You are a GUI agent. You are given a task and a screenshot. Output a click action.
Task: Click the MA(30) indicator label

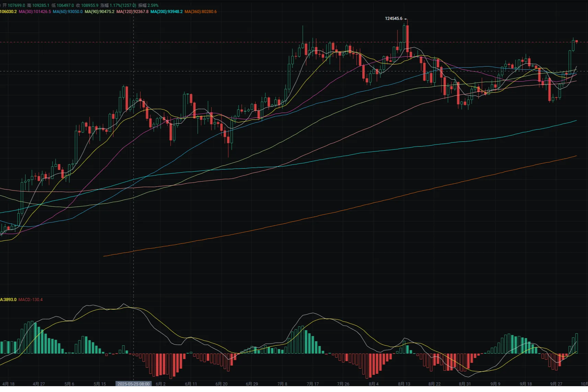tap(35, 12)
